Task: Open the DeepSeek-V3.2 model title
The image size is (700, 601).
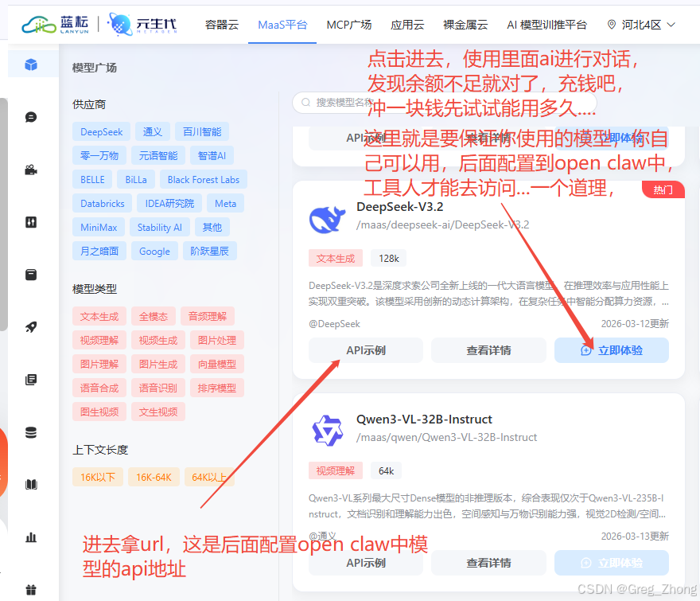Action: (x=399, y=207)
